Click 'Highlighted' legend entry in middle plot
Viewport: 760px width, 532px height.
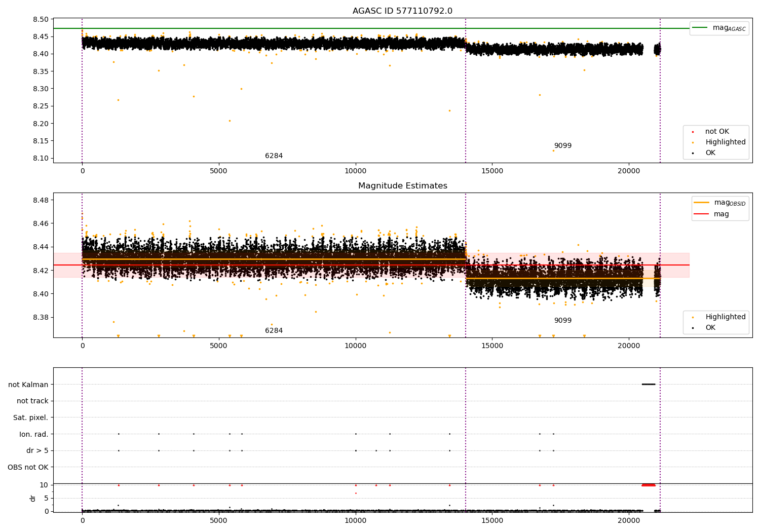click(x=725, y=317)
